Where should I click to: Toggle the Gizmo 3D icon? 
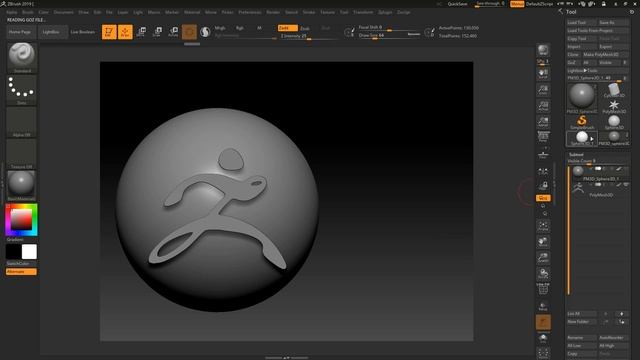(189, 32)
